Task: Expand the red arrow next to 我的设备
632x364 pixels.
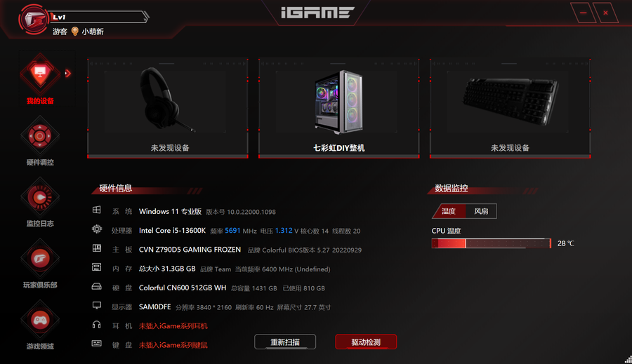Action: coord(67,73)
